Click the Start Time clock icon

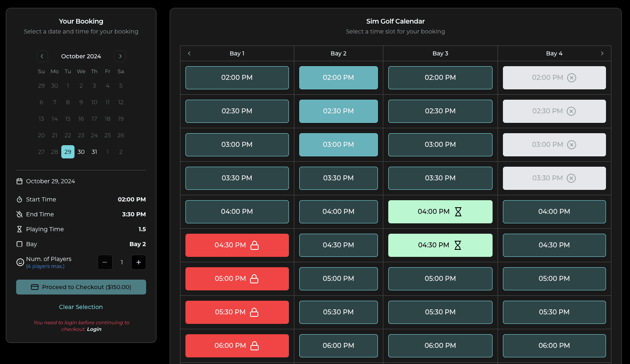point(19,199)
